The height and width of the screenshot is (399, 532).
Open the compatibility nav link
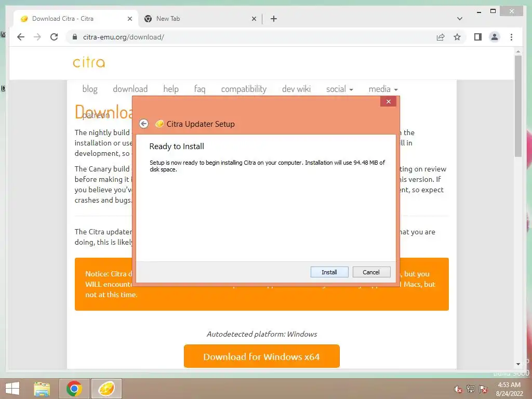tap(244, 89)
